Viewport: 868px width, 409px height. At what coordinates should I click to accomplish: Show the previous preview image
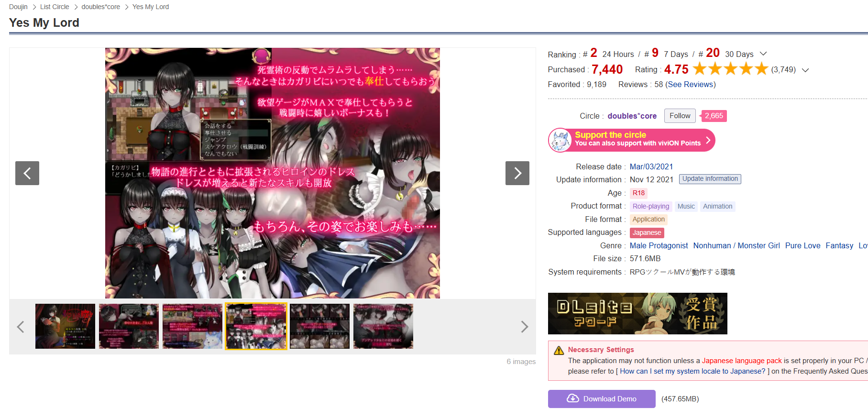pos(27,173)
